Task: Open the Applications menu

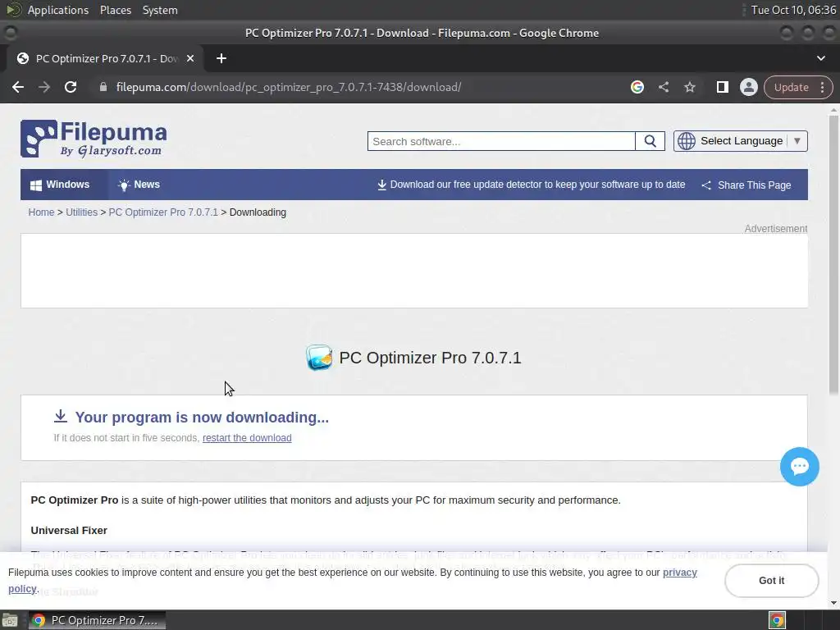Action: (x=58, y=10)
